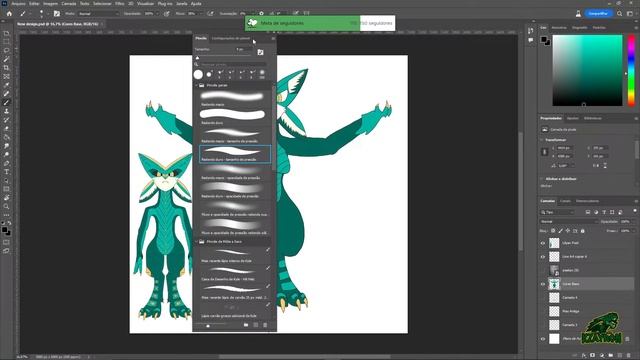This screenshot has width=640, height=360.
Task: Lock transparent pixels icon in Layers panel
Action: coord(553,231)
